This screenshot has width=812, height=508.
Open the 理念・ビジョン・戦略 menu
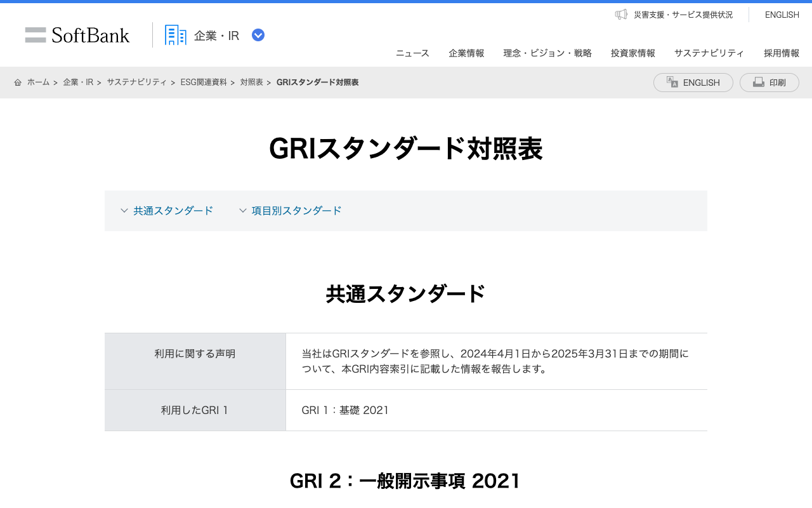pos(547,53)
